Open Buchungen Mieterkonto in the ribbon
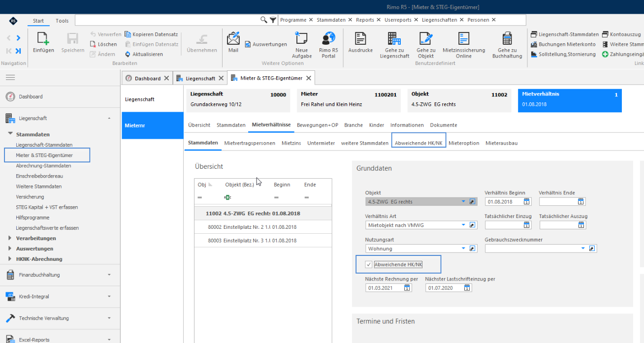The image size is (644, 343). (563, 44)
